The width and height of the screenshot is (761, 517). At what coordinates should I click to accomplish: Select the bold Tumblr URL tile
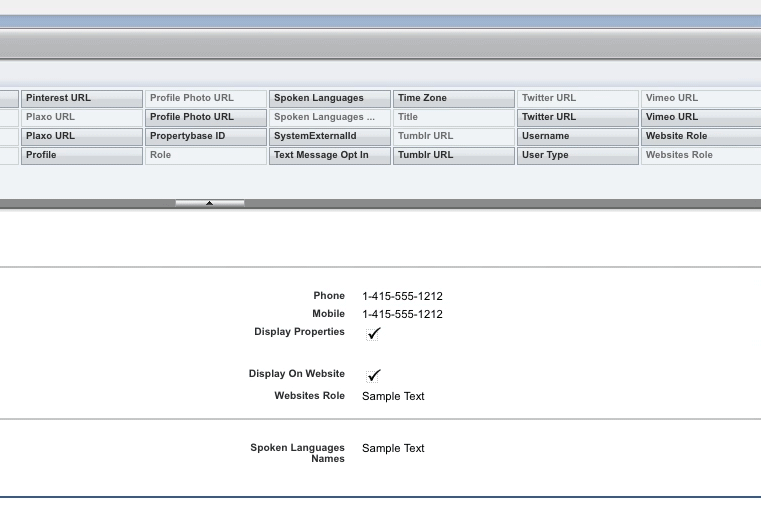[x=454, y=155]
